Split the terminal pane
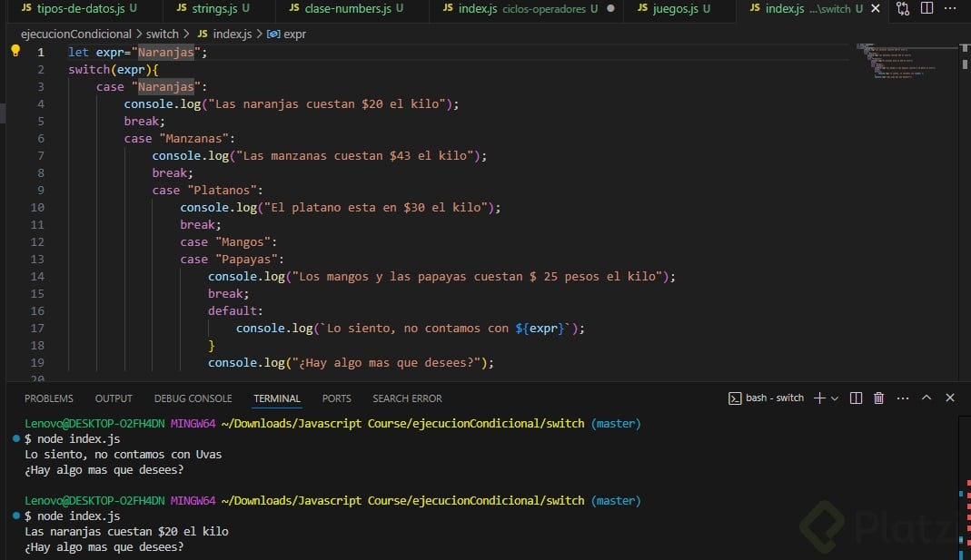 tap(856, 398)
